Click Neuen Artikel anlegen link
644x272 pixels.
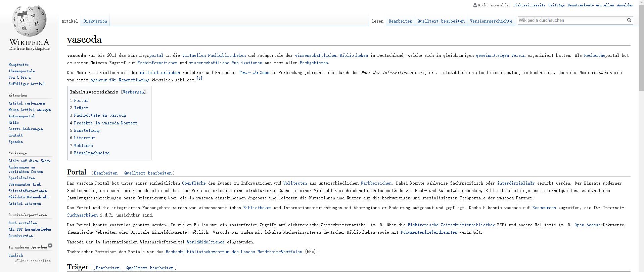click(30, 110)
